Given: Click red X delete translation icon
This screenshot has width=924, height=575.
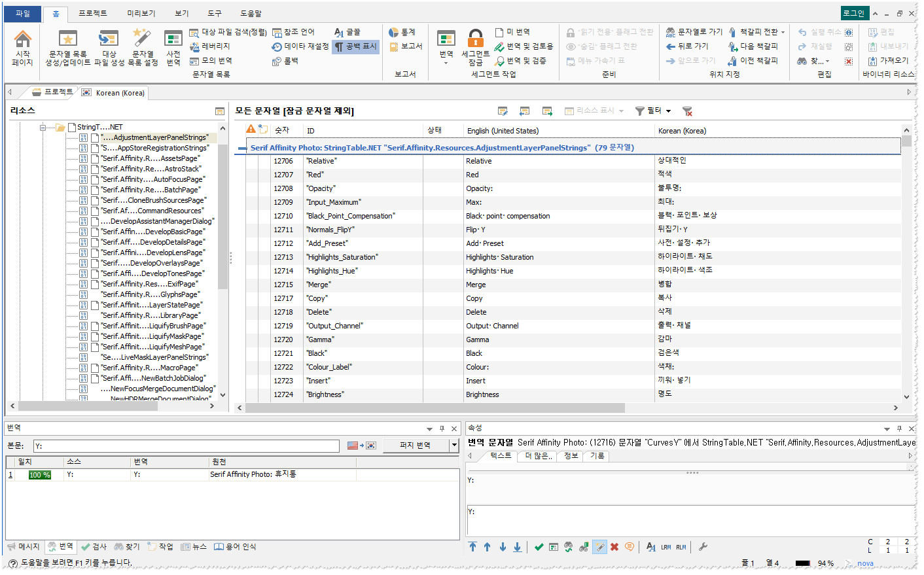Looking at the screenshot, I should 614,547.
